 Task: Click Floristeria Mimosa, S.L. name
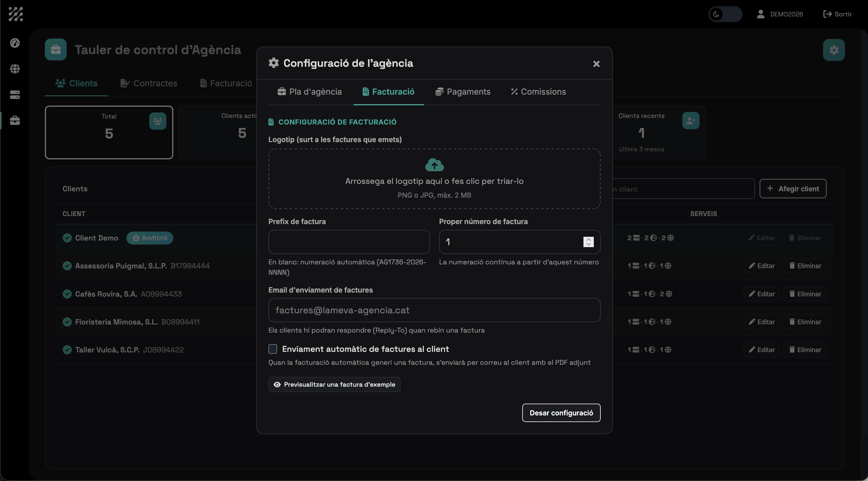tap(116, 322)
